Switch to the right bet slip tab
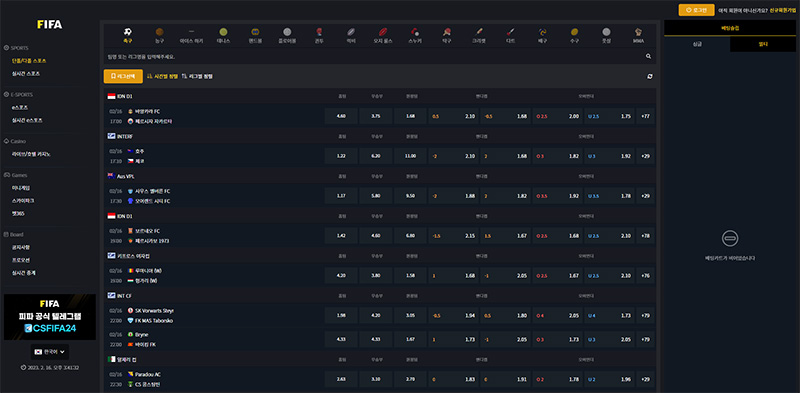The width and height of the screenshot is (800, 393). pyautogui.click(x=763, y=44)
